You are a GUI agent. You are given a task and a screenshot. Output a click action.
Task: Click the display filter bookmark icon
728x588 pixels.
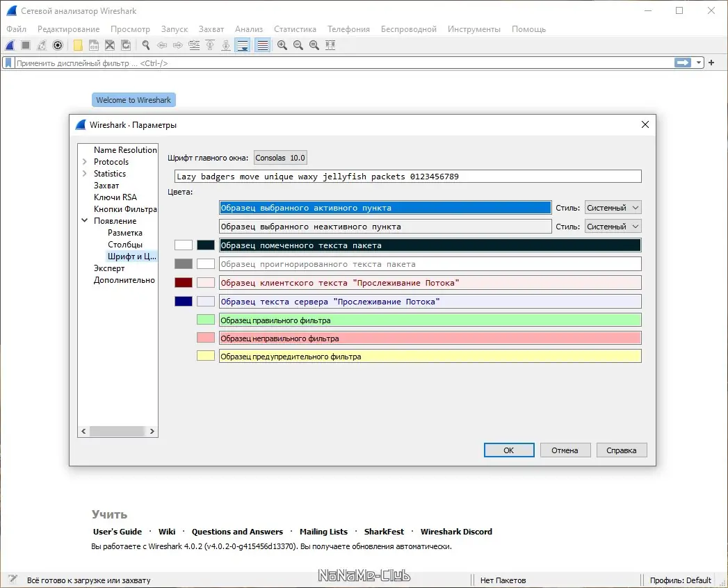8,63
